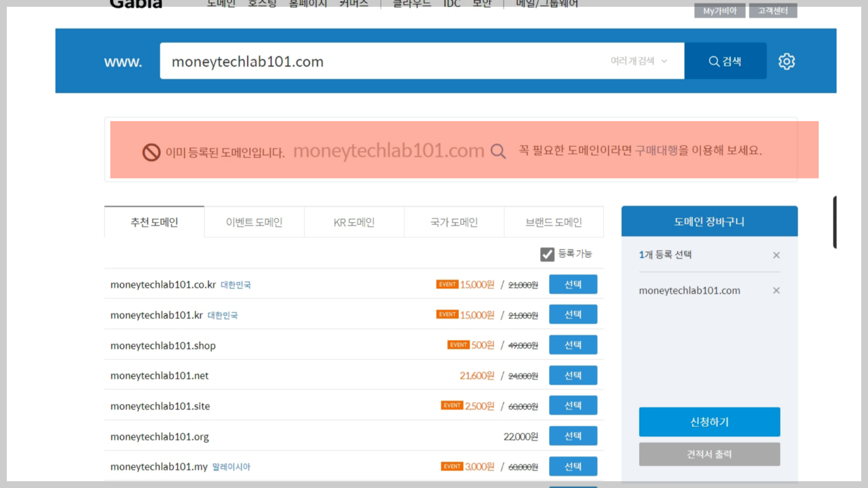The height and width of the screenshot is (488, 868).
Task: Switch to the 국가 도메인 tab
Action: 454,222
